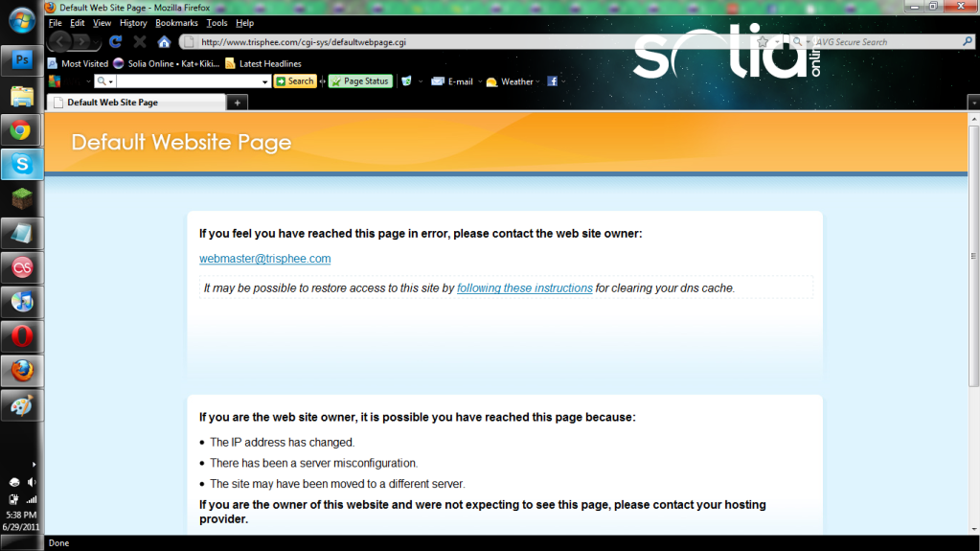This screenshot has width=980, height=551.
Task: Open the Weather dropdown arrow
Action: tap(537, 81)
